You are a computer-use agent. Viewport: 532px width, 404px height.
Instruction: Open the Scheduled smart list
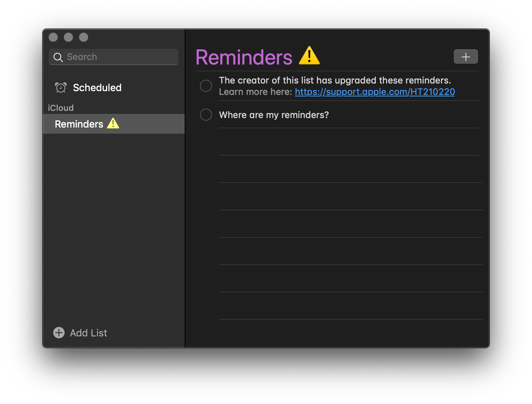click(x=97, y=87)
